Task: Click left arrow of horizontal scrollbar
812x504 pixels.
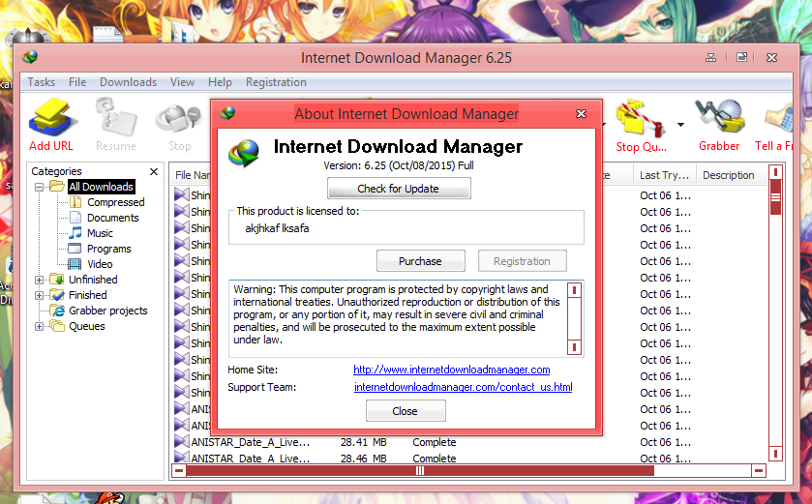Action: click(x=179, y=471)
